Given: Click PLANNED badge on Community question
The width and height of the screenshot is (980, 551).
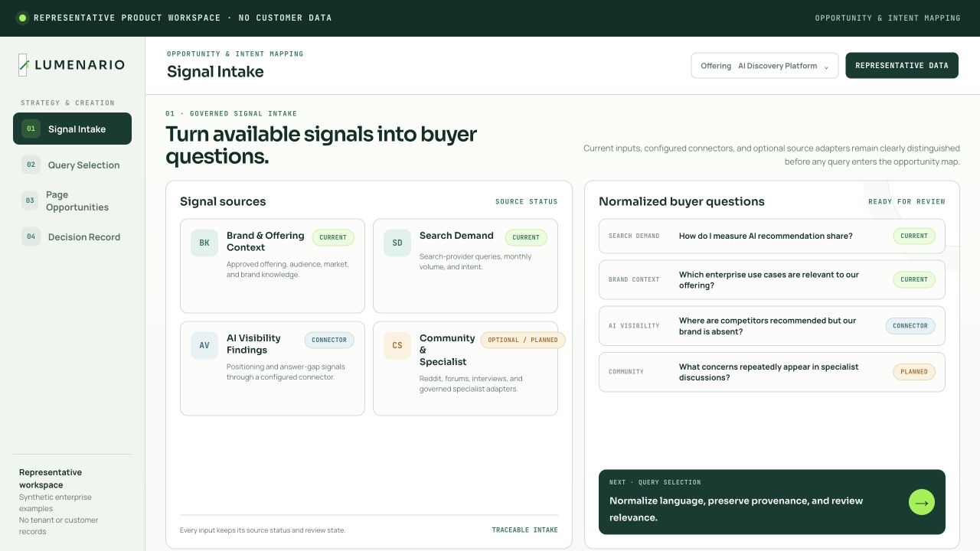Looking at the screenshot, I should click(914, 372).
